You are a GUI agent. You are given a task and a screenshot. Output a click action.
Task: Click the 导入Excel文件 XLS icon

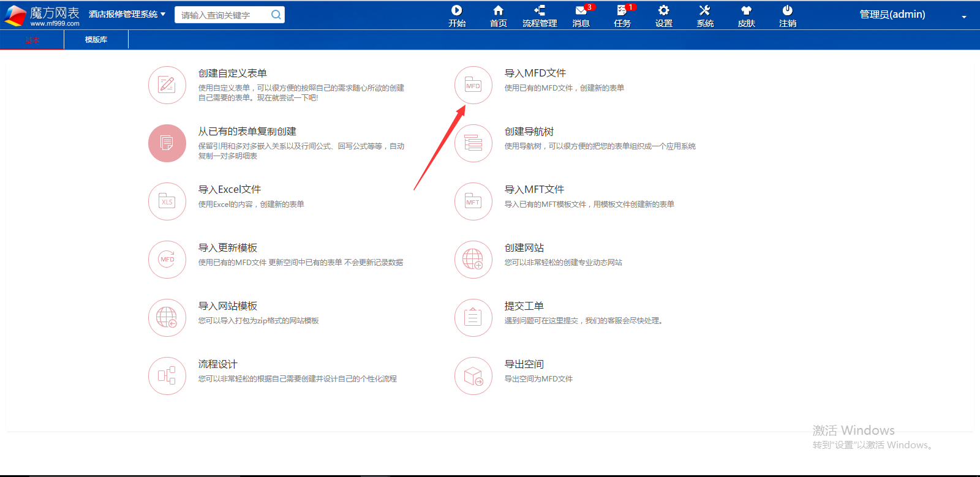click(x=167, y=201)
